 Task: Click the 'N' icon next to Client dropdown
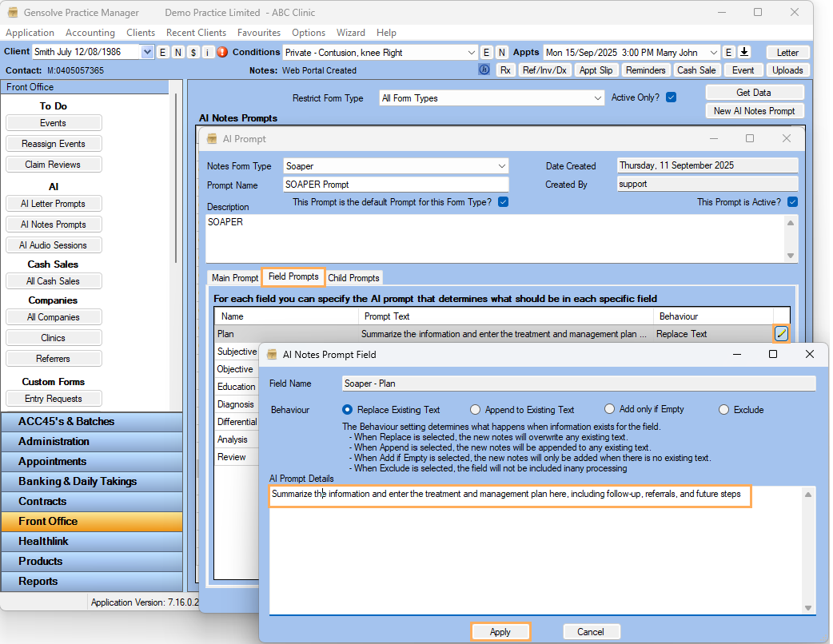click(177, 52)
